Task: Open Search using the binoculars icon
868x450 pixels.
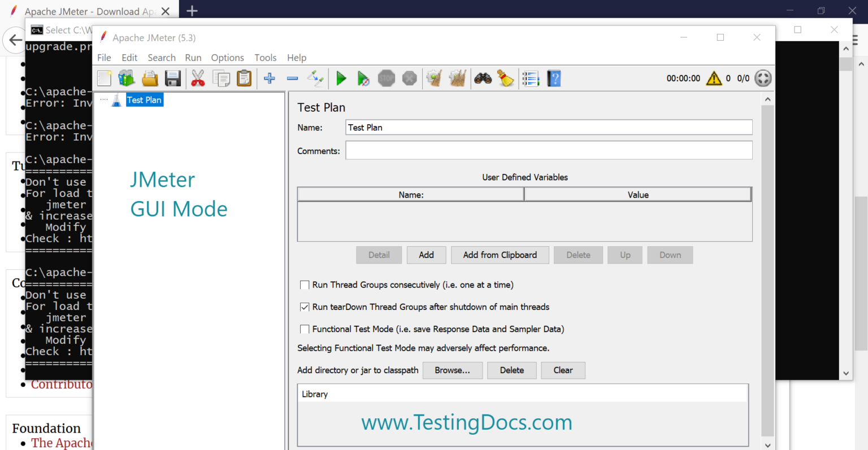Action: tap(482, 78)
